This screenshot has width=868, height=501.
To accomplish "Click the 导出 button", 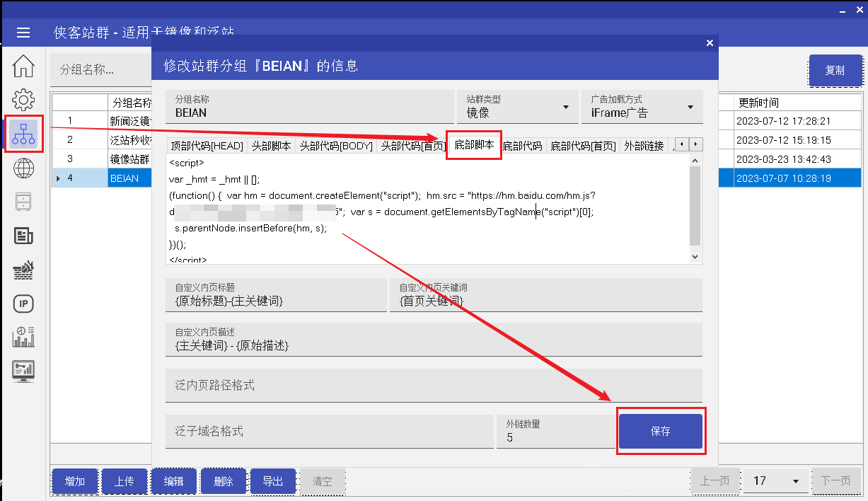I will coord(273,481).
